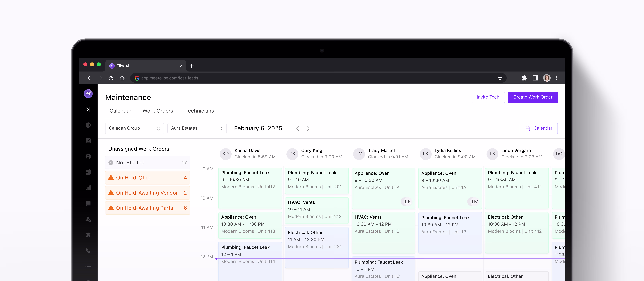Expand the On Hold-Awaiting Parts row
Image resolution: width=644 pixels, height=281 pixels.
148,208
